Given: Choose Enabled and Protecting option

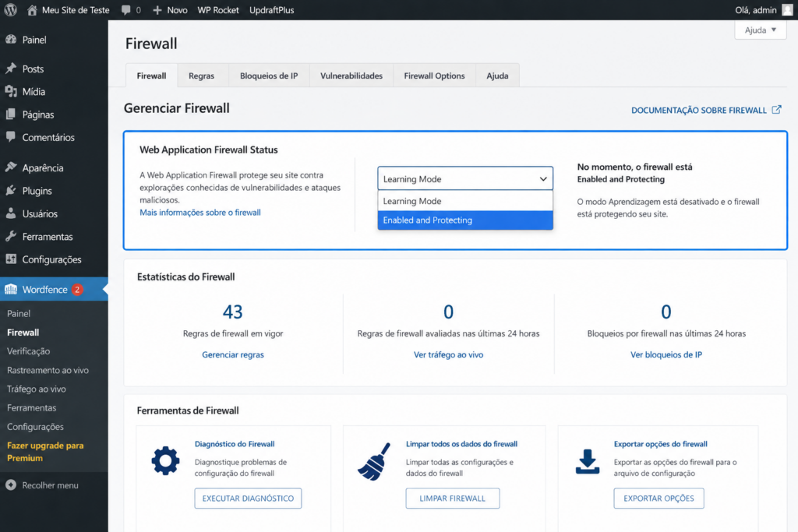Looking at the screenshot, I should 465,220.
